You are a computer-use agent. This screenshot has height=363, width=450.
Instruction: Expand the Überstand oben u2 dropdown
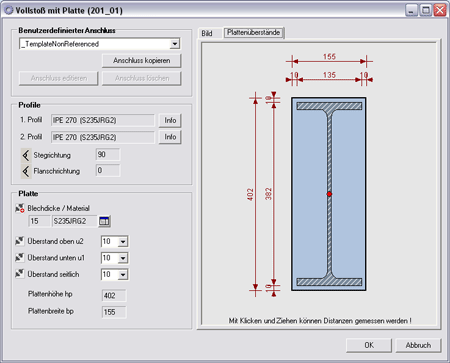point(123,241)
